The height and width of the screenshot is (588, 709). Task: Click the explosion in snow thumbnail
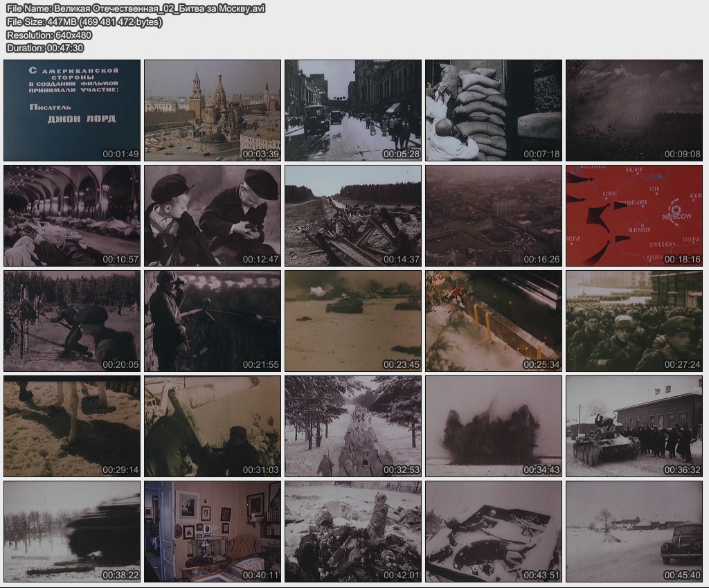click(494, 427)
